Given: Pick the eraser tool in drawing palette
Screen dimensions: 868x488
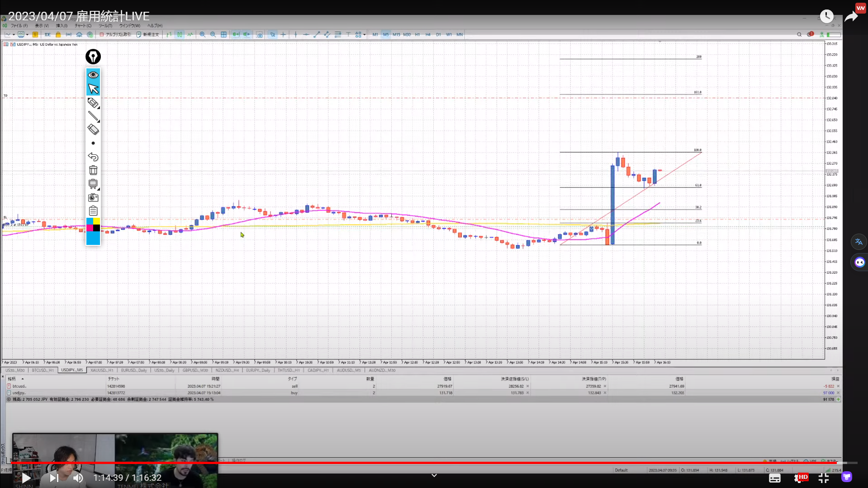Looking at the screenshot, I should [93, 130].
